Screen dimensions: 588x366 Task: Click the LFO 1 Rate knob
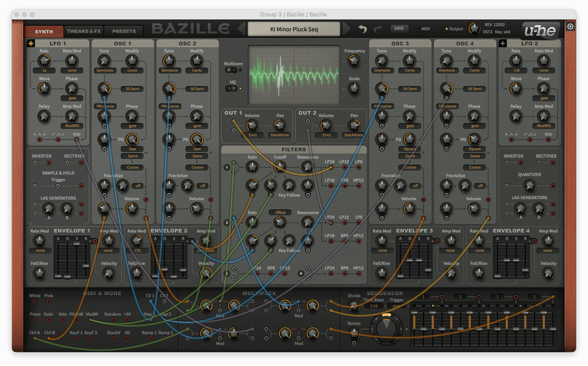(x=44, y=61)
